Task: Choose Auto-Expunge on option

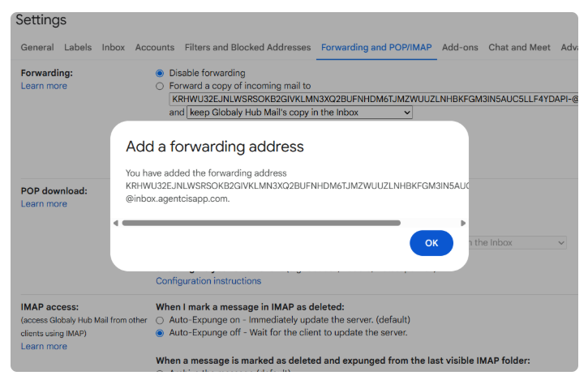Action: tap(160, 320)
